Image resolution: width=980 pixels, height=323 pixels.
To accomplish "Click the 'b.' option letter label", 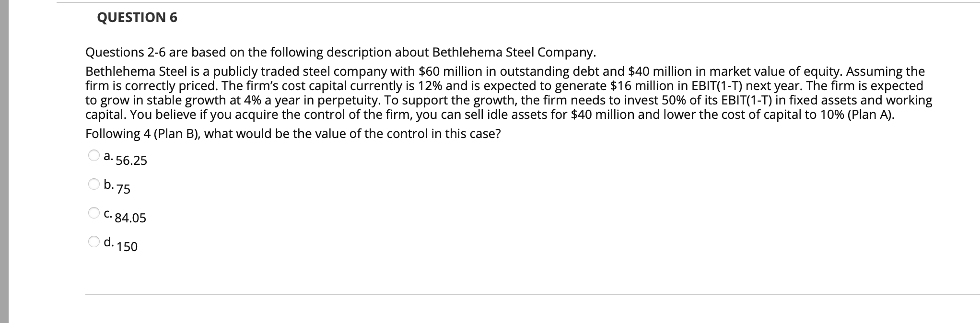I will click(109, 185).
